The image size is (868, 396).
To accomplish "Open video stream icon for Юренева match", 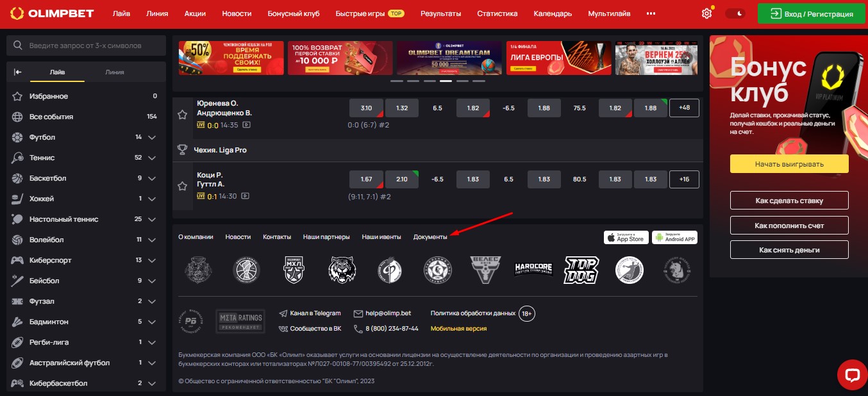I will [246, 125].
